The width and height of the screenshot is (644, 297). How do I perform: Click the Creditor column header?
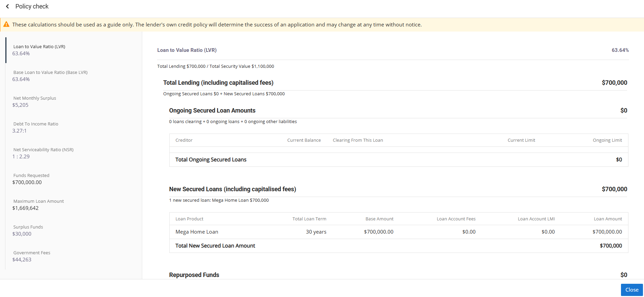184,140
